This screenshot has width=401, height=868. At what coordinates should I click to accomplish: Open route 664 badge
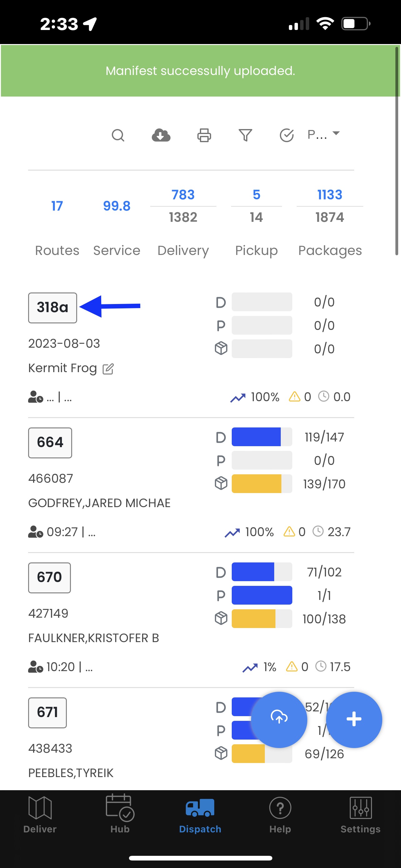coord(50,442)
